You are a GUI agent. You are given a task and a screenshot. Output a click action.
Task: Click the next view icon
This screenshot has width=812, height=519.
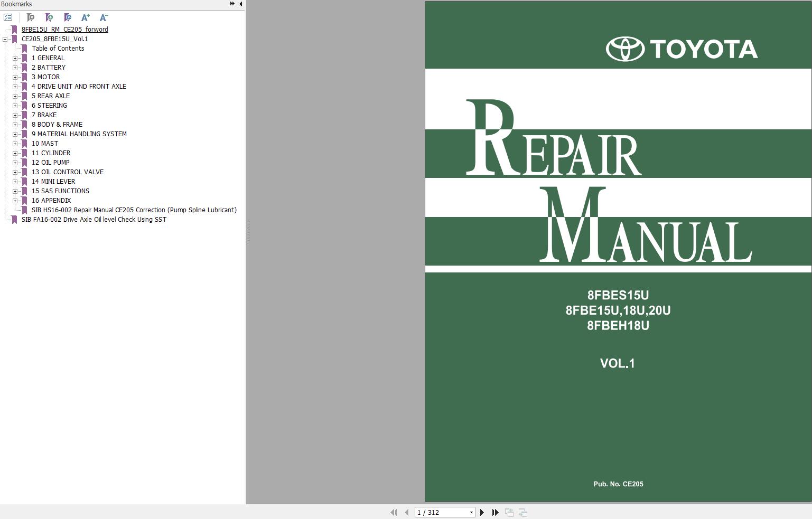pos(523,512)
